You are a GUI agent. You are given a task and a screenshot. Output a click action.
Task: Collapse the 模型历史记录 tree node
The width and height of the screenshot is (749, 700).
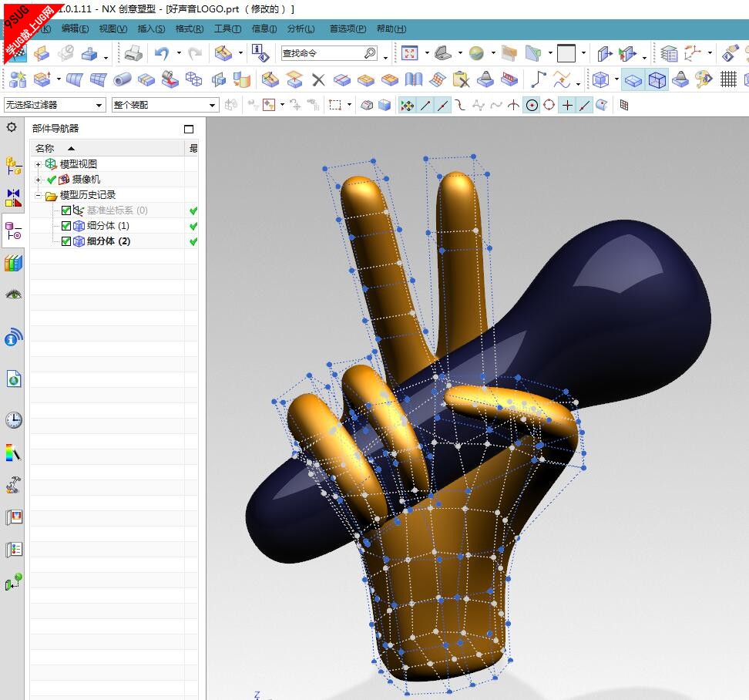39,195
